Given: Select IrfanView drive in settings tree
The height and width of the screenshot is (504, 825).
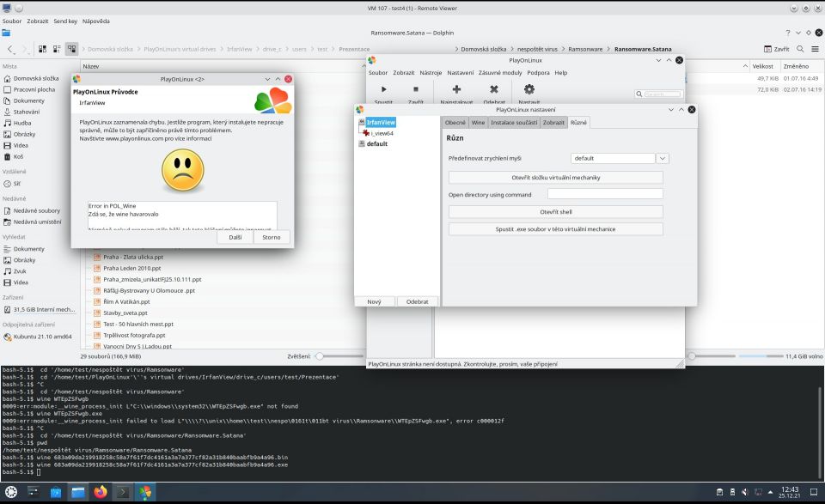Looking at the screenshot, I should (x=381, y=123).
